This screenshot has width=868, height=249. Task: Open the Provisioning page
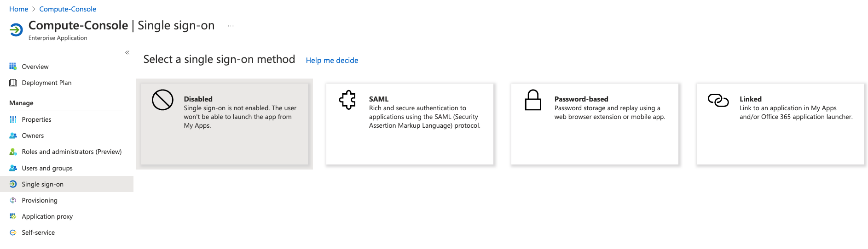click(67, 200)
